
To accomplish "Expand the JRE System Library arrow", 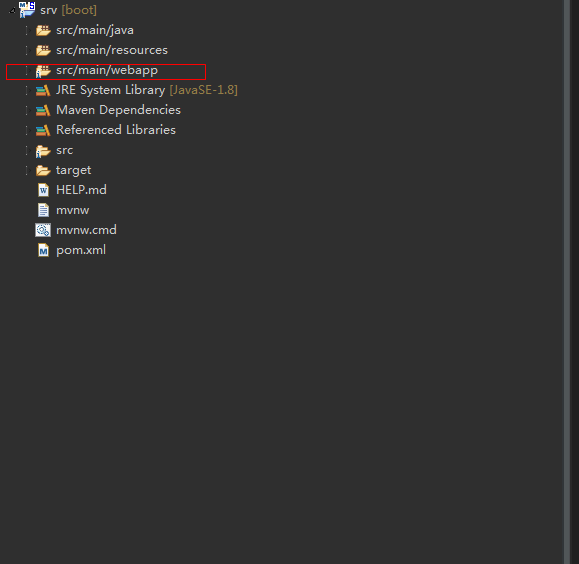I will click(27, 90).
